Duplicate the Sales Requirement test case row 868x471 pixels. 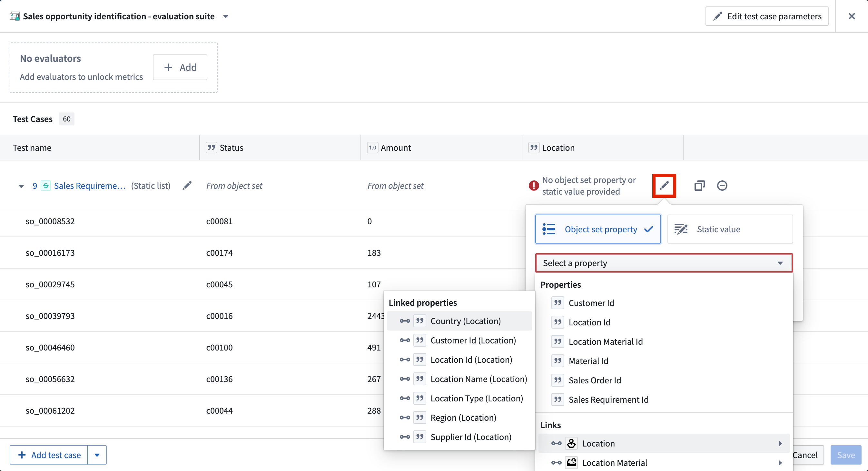pos(699,186)
